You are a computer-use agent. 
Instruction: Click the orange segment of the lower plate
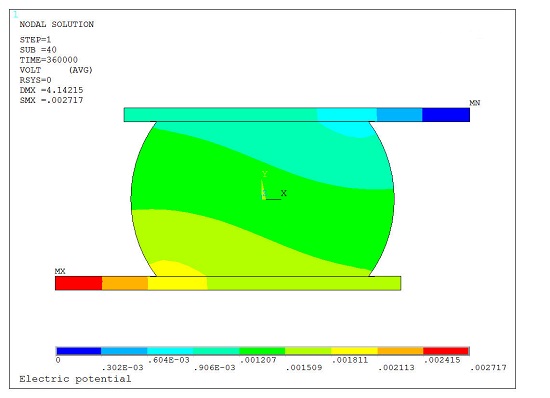[x=125, y=283]
